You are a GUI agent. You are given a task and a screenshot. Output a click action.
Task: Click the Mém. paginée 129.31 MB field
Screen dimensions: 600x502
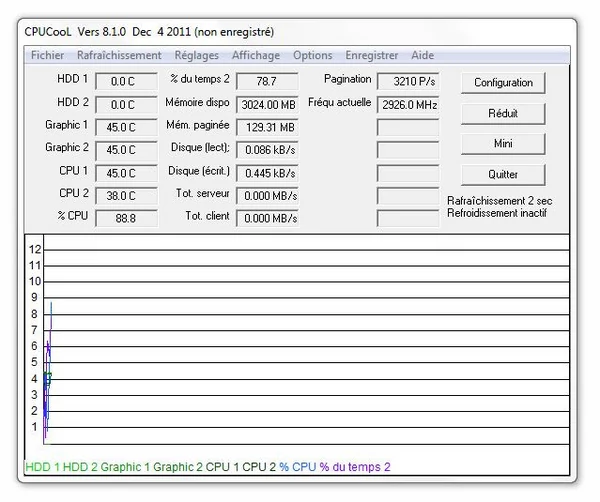(267, 127)
